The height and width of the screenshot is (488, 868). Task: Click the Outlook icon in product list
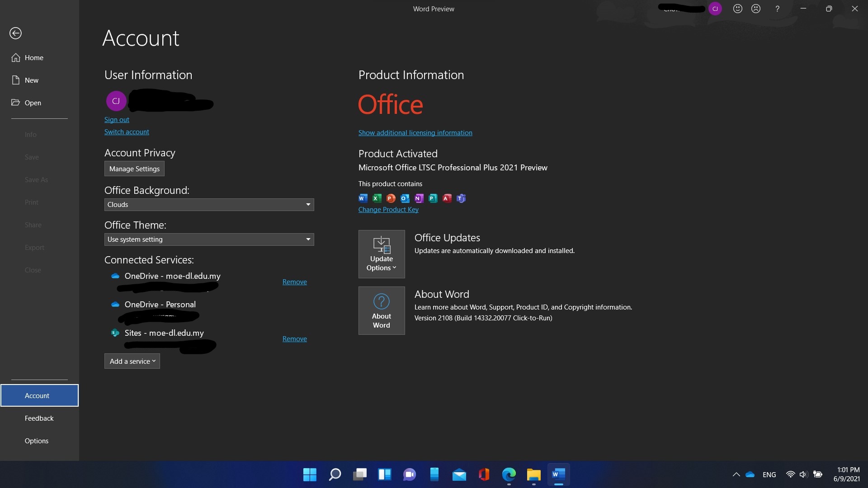[405, 198]
